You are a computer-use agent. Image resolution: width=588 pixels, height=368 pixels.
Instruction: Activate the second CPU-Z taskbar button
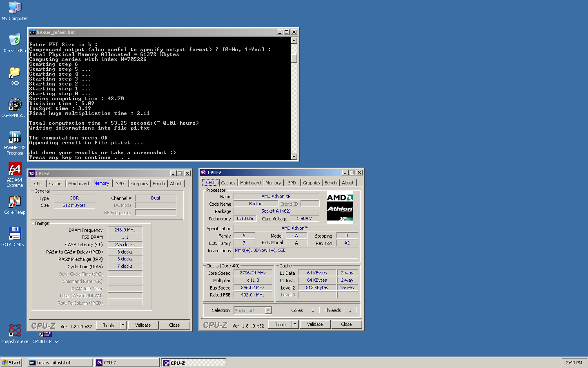pos(194,363)
